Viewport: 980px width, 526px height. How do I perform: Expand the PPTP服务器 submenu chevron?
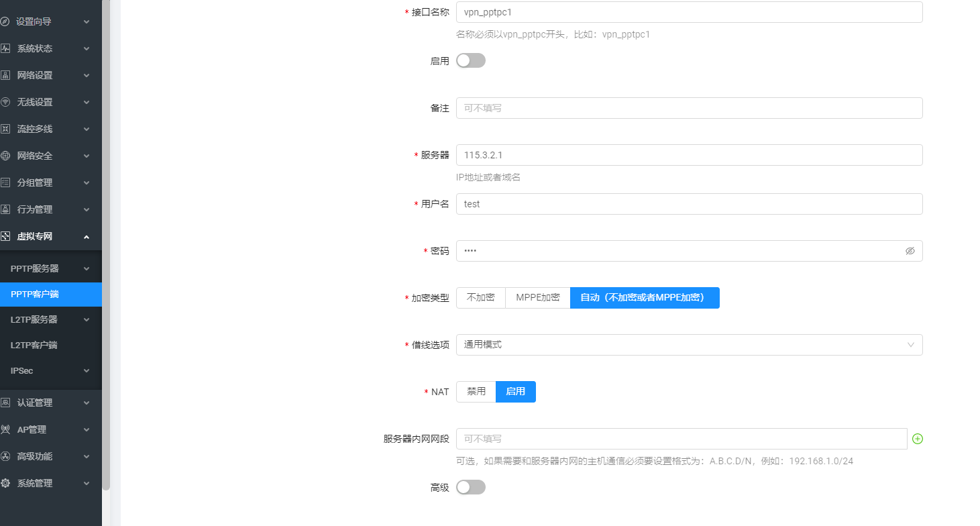(87, 268)
